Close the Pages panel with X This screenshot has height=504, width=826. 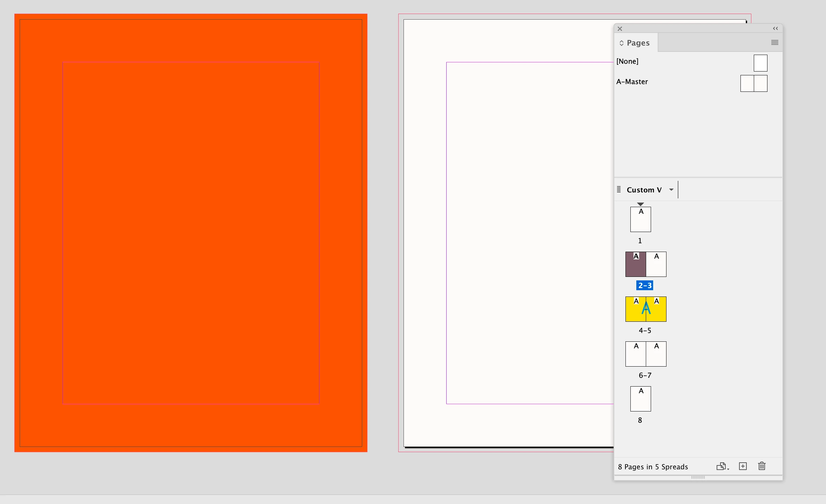click(620, 29)
